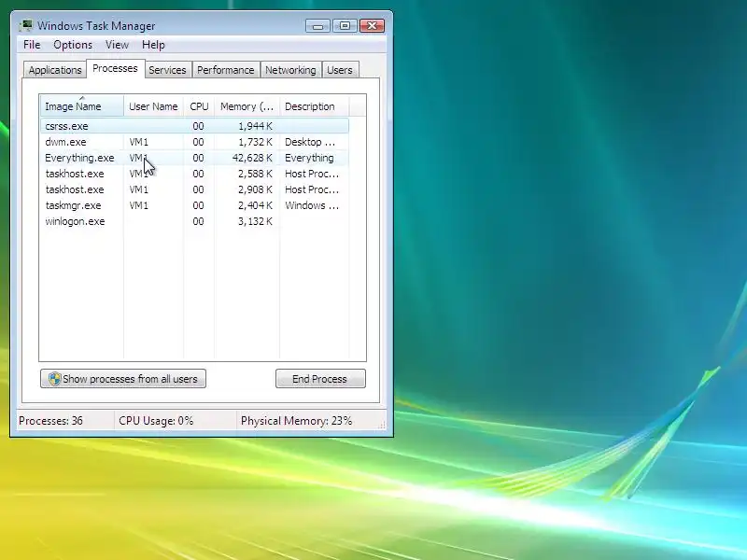Screen dimensions: 747x560
Task: Sort by Memory column header
Action: 247,106
